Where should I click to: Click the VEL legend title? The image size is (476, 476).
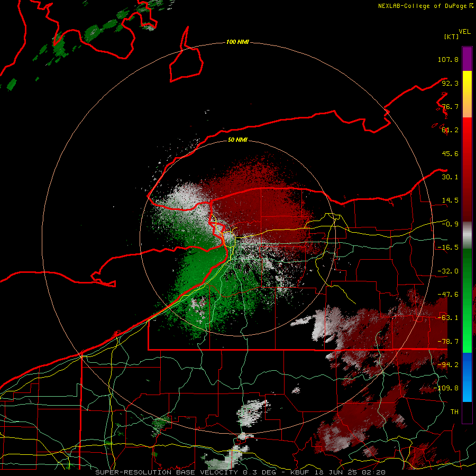point(465,32)
